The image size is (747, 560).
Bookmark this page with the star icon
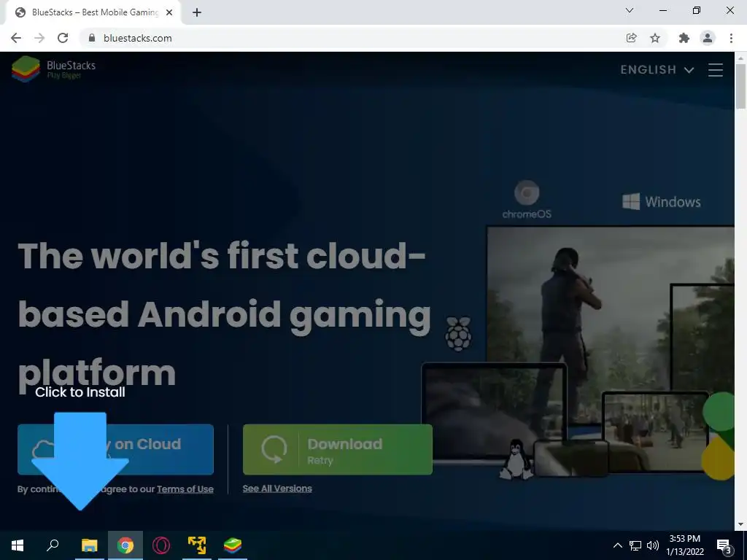tap(655, 38)
